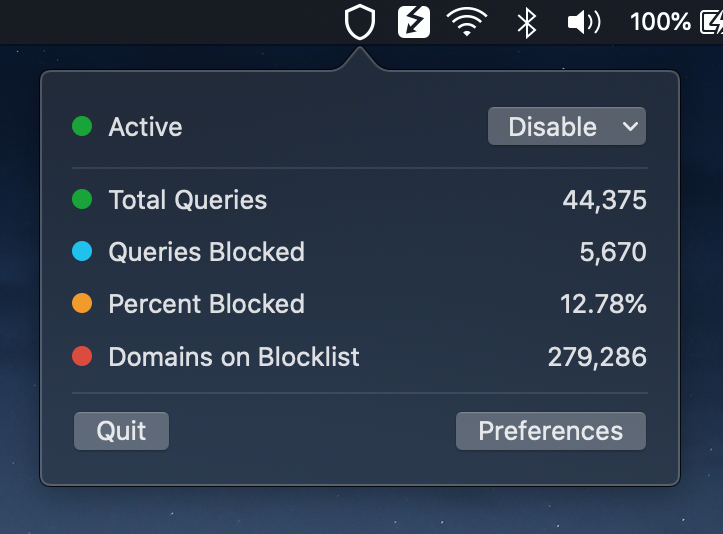Image resolution: width=723 pixels, height=534 pixels.
Task: Open Preferences
Action: pyautogui.click(x=551, y=431)
